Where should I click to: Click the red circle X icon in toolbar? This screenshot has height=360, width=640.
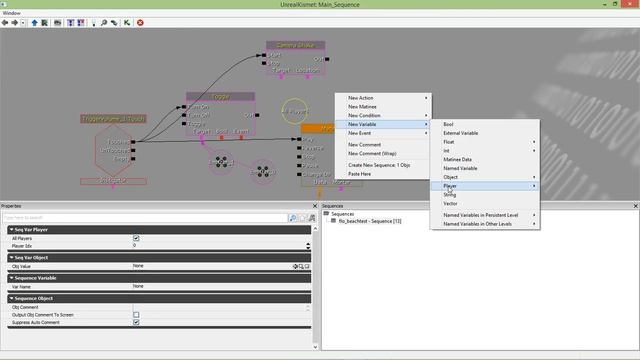point(140,23)
